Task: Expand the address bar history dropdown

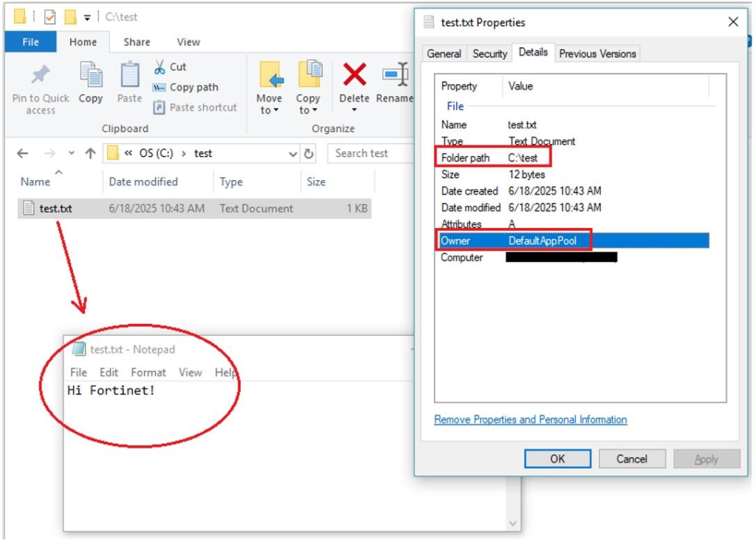Action: click(x=293, y=153)
